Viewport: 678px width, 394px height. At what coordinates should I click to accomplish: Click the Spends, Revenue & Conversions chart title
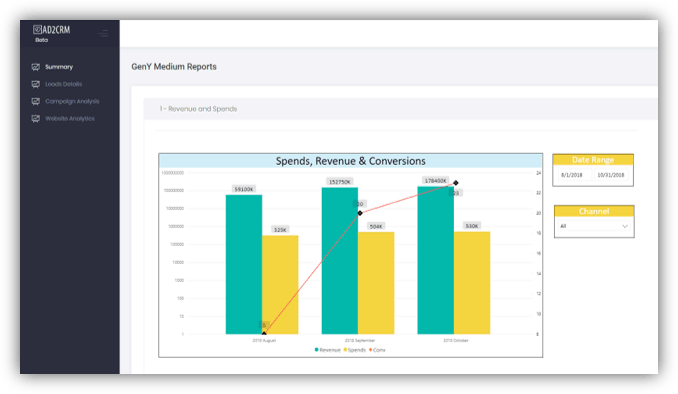pyautogui.click(x=351, y=161)
